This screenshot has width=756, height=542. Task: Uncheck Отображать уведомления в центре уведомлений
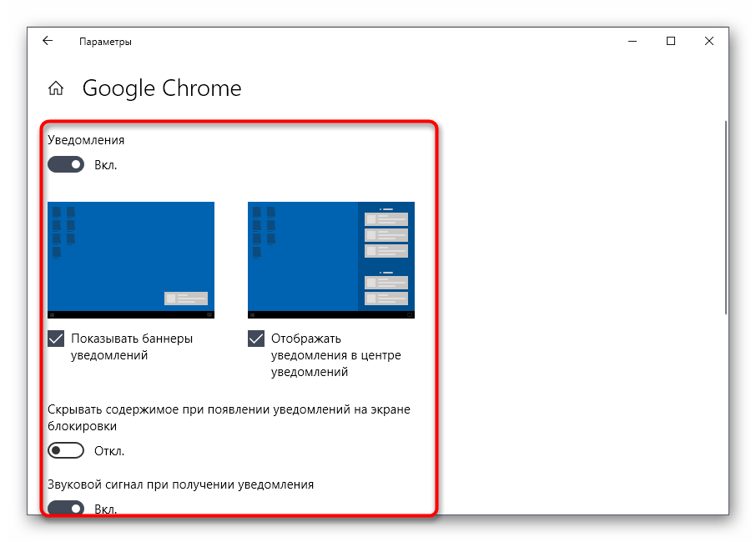[x=256, y=339]
